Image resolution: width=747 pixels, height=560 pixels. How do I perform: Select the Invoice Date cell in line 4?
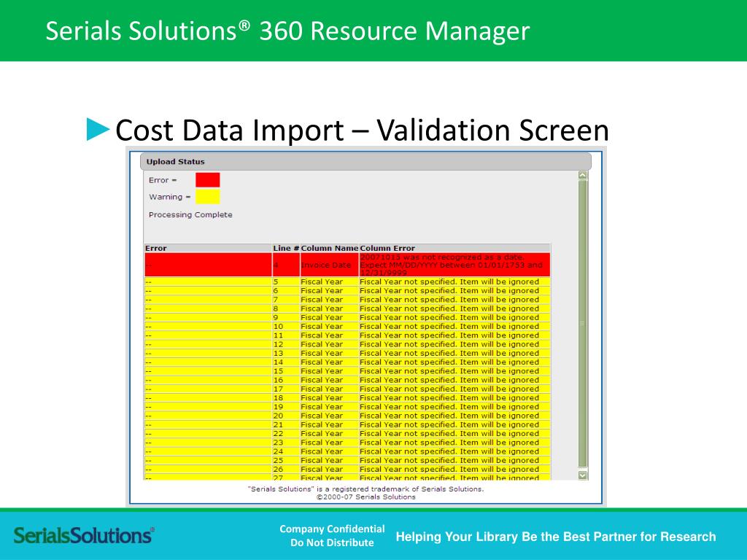coord(329,265)
